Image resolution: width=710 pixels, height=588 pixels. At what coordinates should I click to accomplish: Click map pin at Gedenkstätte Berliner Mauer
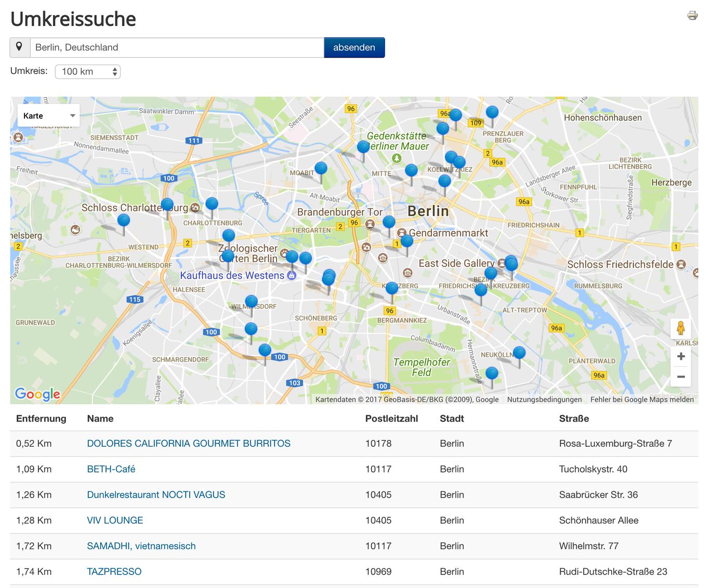tap(363, 147)
